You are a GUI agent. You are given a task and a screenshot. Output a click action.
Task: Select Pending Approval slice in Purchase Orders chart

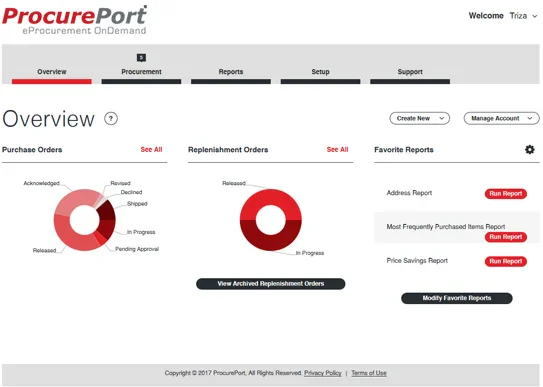click(101, 239)
